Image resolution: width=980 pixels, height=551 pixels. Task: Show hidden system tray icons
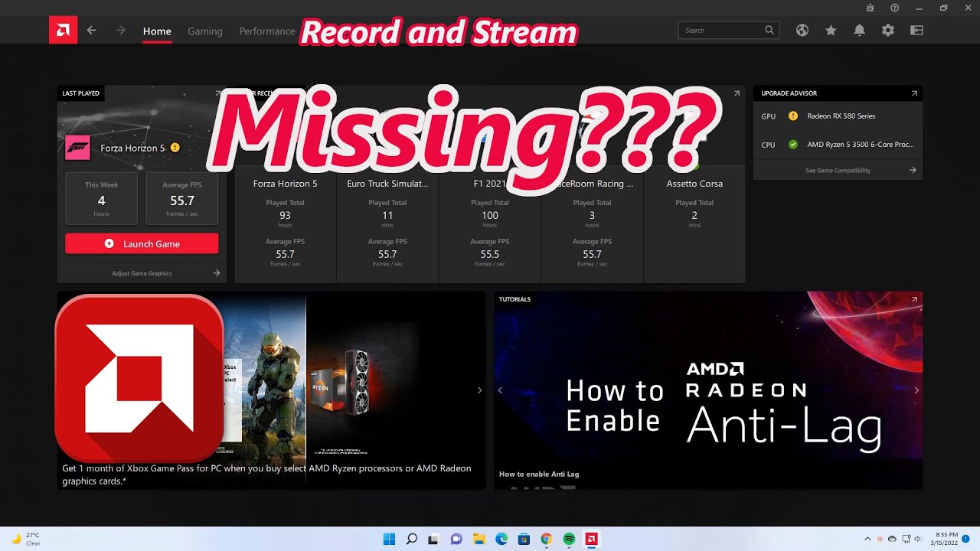tap(867, 539)
